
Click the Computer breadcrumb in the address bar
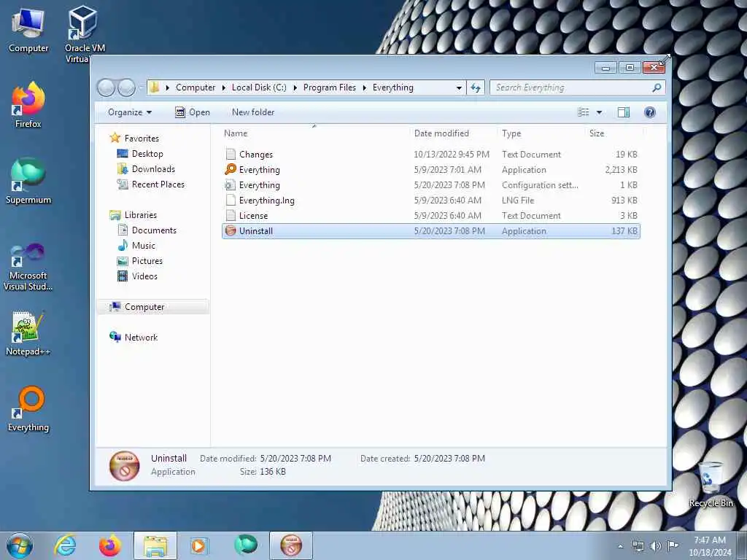pos(196,87)
